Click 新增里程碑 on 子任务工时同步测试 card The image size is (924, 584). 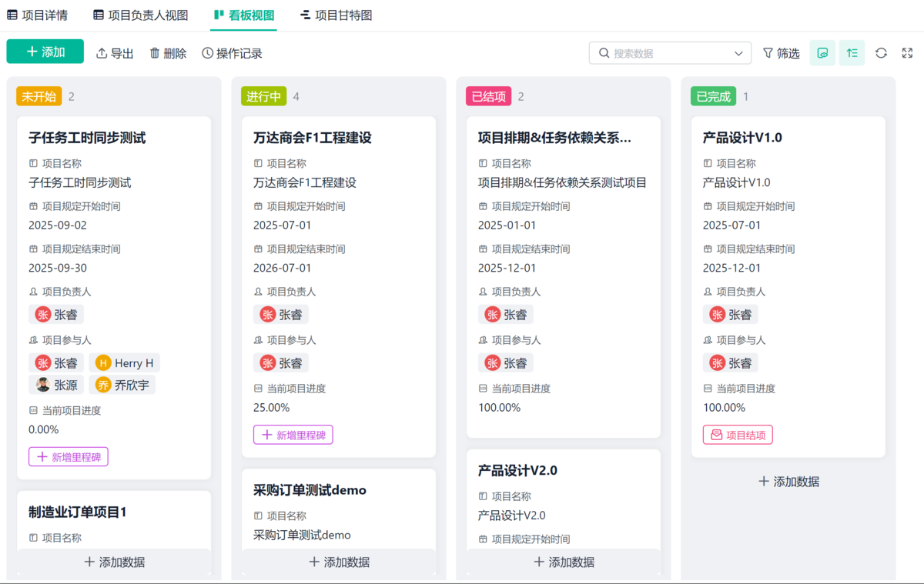point(69,457)
